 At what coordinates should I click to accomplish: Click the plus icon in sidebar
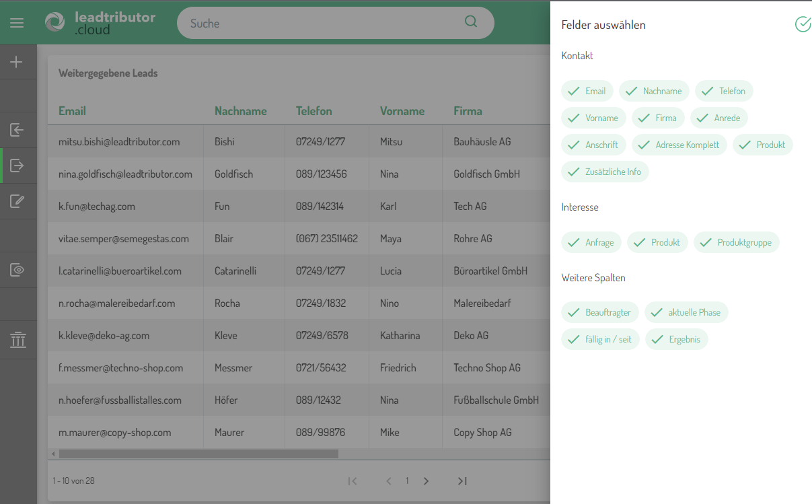tap(17, 62)
